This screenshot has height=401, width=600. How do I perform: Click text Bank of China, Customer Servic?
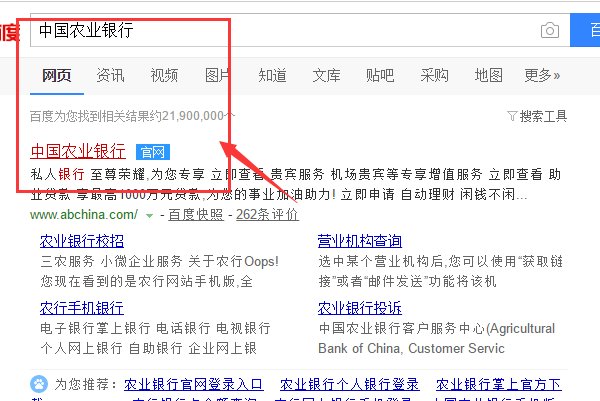pyautogui.click(x=411, y=349)
